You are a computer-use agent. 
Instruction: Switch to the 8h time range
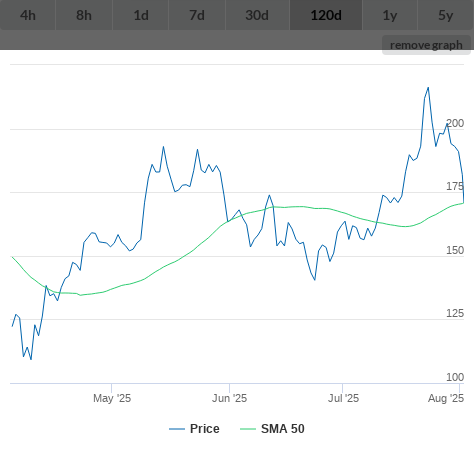(84, 15)
